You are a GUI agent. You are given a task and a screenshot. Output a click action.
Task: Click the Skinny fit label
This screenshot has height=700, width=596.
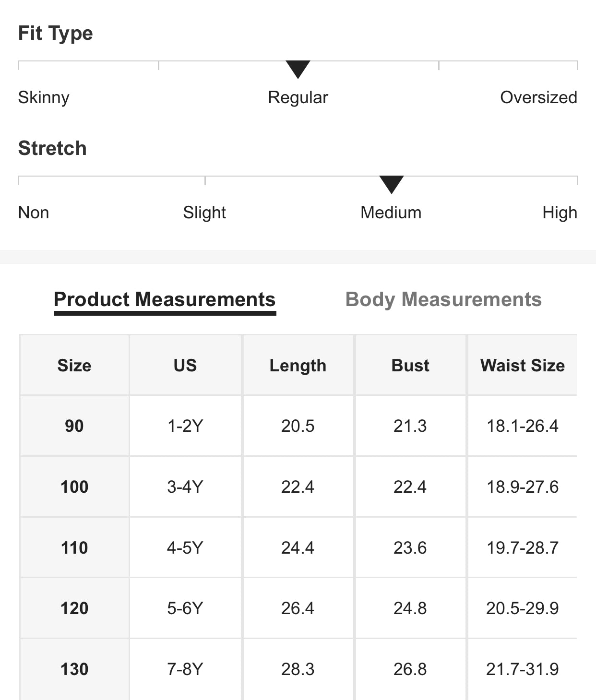(44, 97)
